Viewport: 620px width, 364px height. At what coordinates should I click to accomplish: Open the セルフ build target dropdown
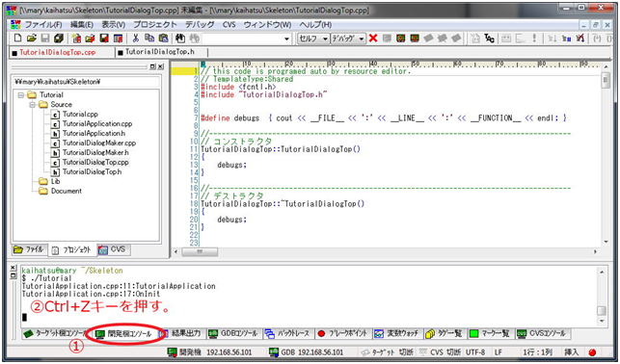click(325, 39)
